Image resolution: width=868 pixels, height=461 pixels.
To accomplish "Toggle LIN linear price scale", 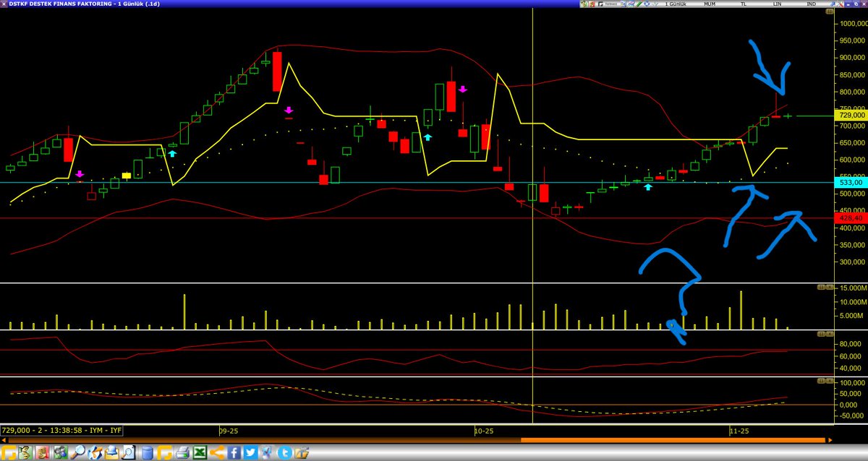I will pyautogui.click(x=778, y=4).
